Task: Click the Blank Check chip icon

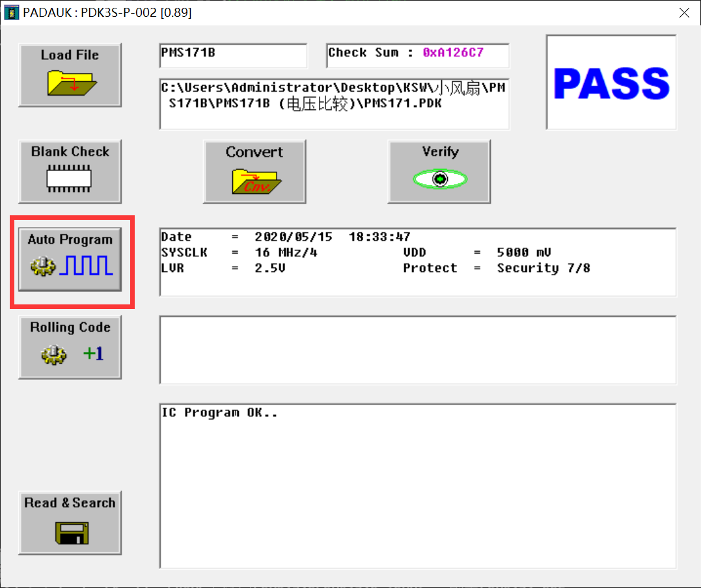Action: (69, 179)
